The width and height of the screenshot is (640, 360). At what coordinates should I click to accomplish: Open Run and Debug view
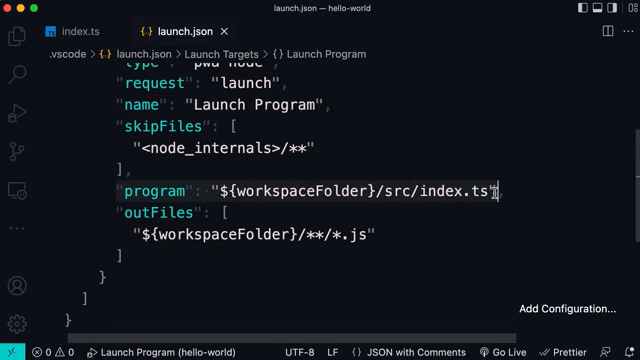pos(17,113)
